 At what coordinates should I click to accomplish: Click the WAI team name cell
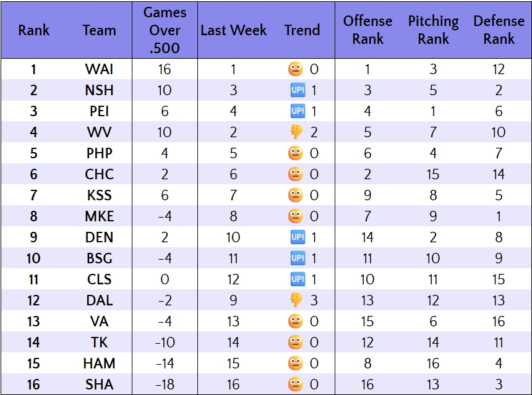point(99,69)
